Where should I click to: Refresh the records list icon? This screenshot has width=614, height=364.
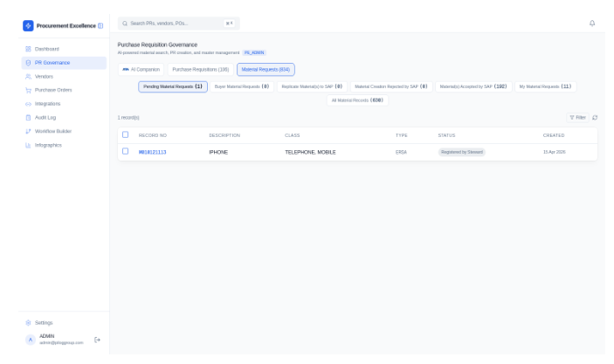(595, 118)
